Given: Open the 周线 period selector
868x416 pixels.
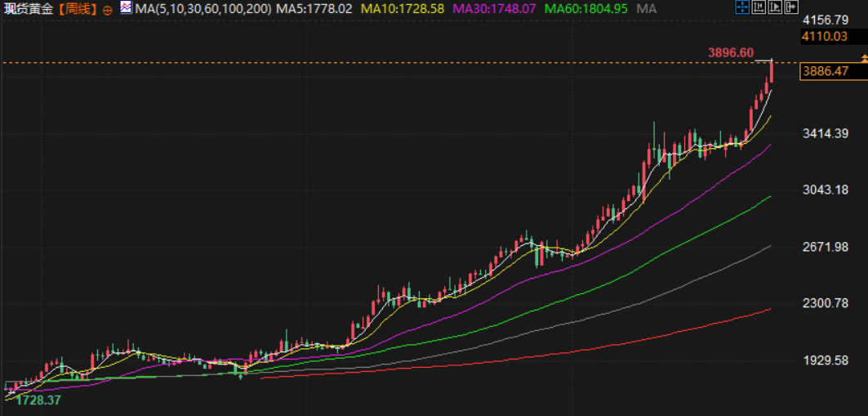Looking at the screenshot, I should [x=79, y=9].
